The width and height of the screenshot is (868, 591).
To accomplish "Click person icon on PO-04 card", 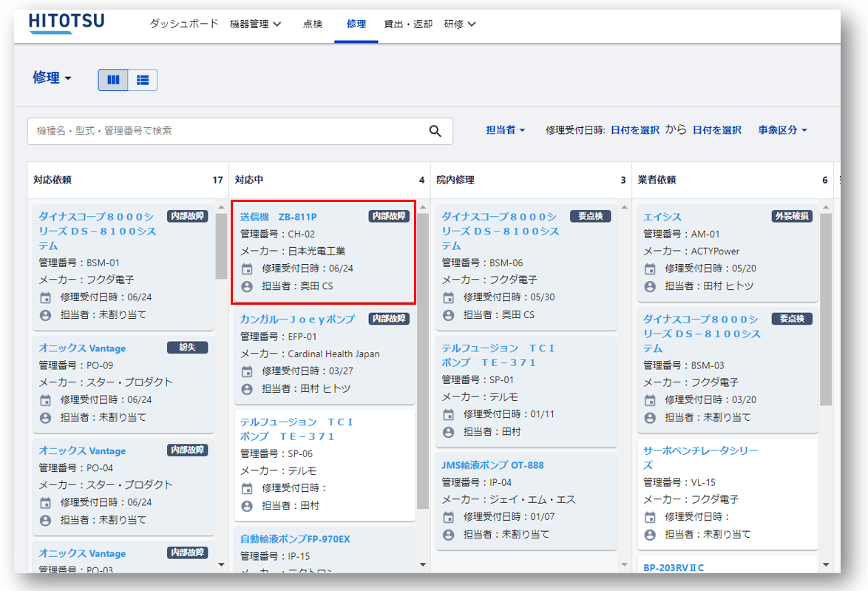I will tap(45, 521).
